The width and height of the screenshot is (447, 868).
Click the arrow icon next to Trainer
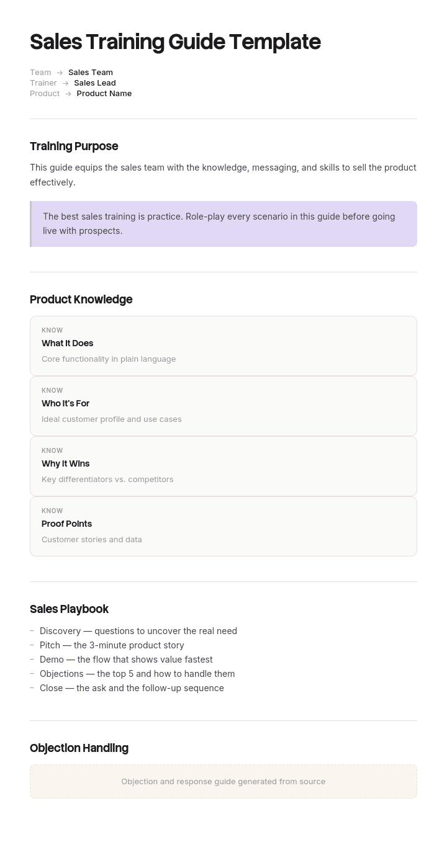coord(65,83)
